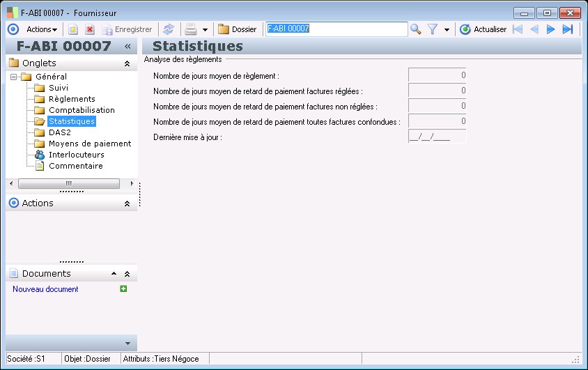Click the new record star icon
Screen dimensions: 588x370
tap(72, 29)
